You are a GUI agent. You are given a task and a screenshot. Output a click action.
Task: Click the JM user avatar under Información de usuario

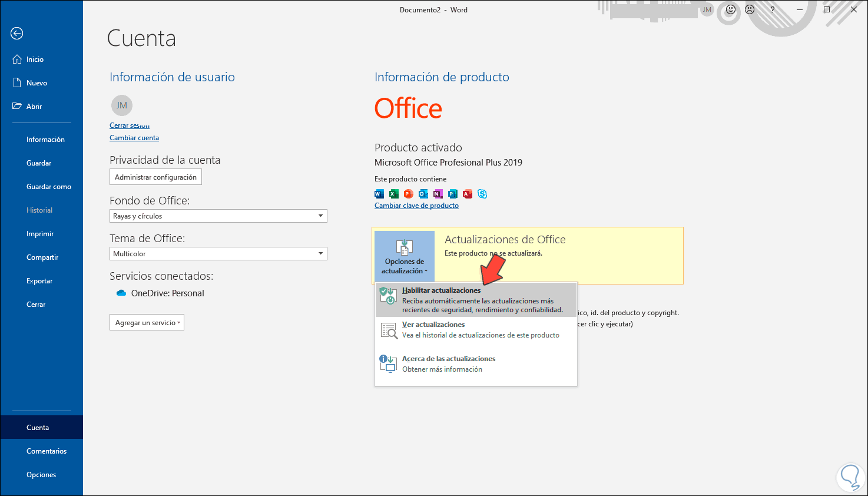pyautogui.click(x=122, y=105)
